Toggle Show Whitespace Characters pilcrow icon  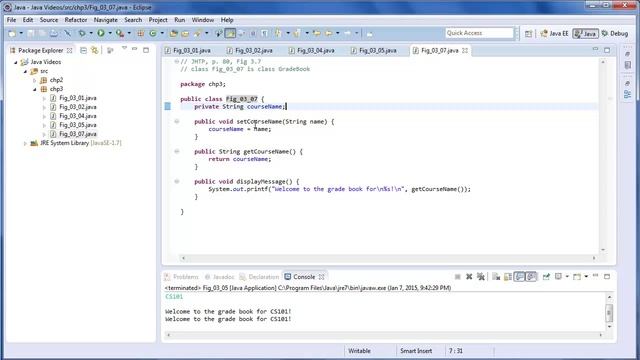pos(264,33)
